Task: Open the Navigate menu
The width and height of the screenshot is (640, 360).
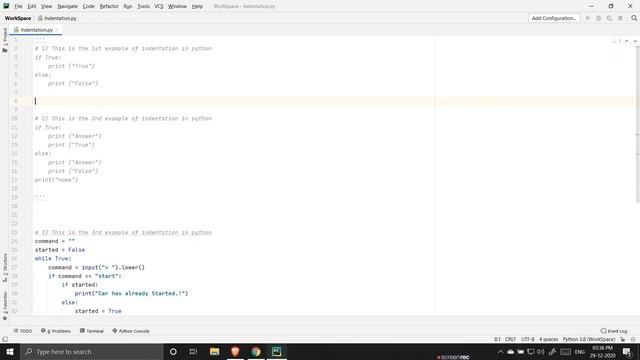Action: point(67,6)
